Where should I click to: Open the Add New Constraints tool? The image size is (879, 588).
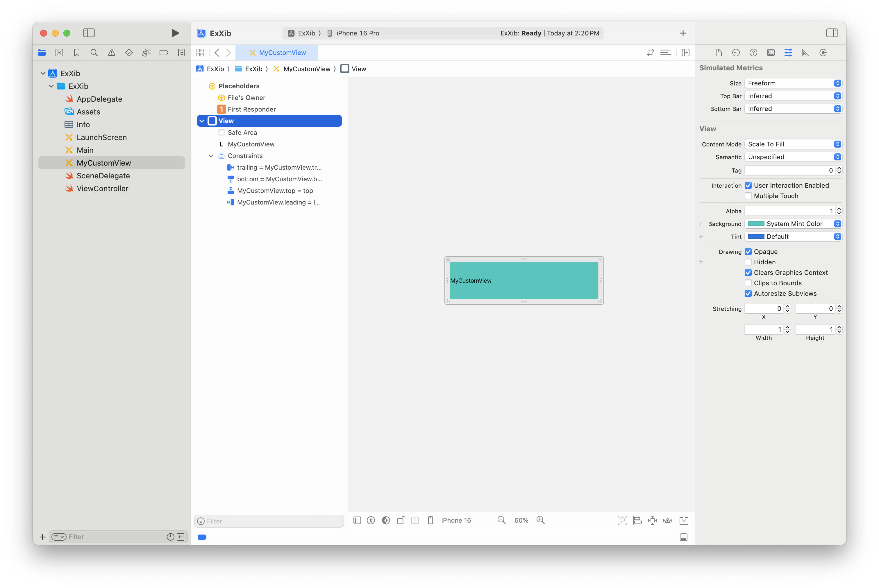point(652,520)
